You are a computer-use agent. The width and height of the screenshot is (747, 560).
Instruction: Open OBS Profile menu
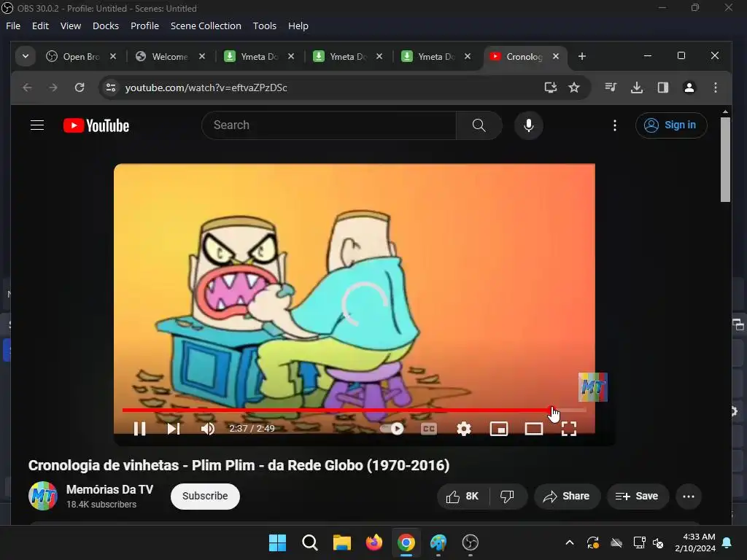145,26
